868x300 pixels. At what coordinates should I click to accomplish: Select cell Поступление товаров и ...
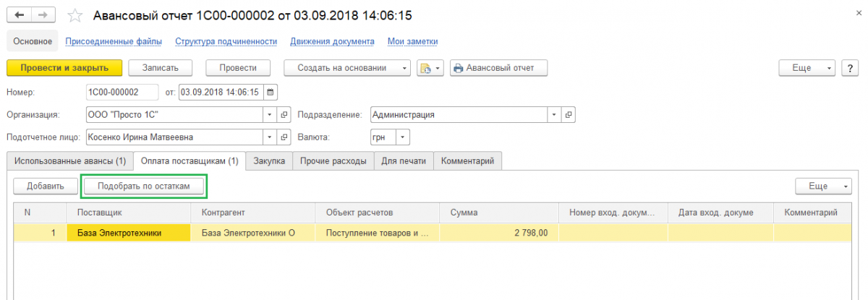378,233
